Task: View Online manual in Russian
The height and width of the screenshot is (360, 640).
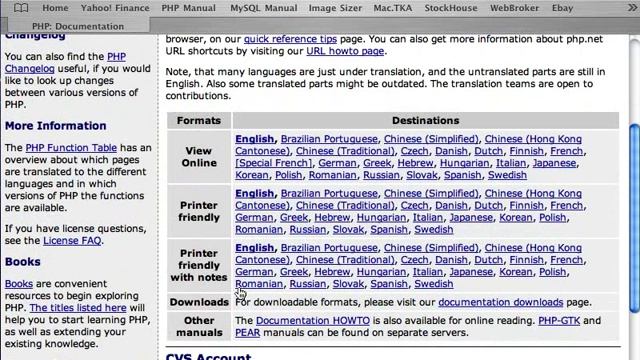Action: point(381,175)
